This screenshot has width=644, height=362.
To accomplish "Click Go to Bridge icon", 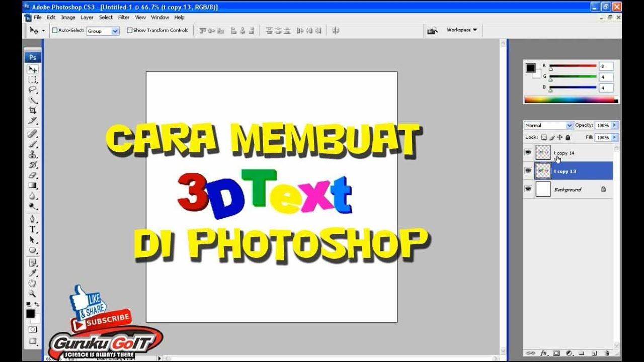I will (432, 31).
